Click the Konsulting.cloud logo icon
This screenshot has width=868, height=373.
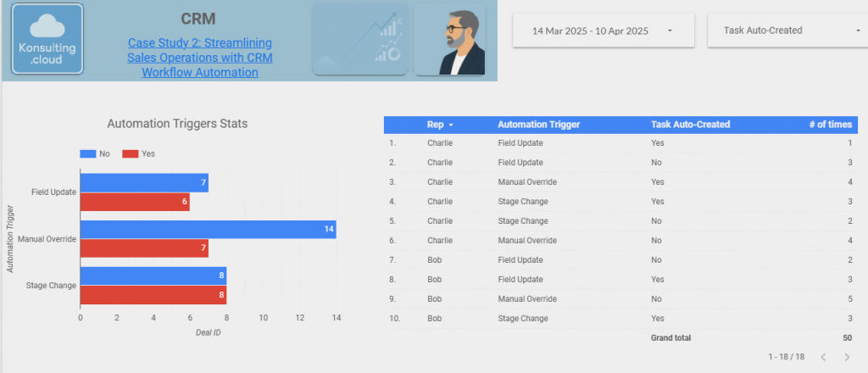(x=47, y=41)
